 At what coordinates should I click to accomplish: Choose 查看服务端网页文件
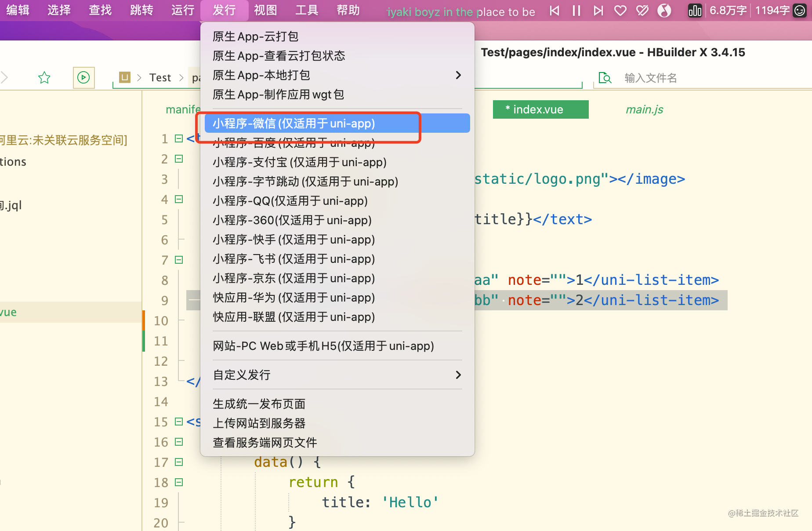pyautogui.click(x=337, y=443)
